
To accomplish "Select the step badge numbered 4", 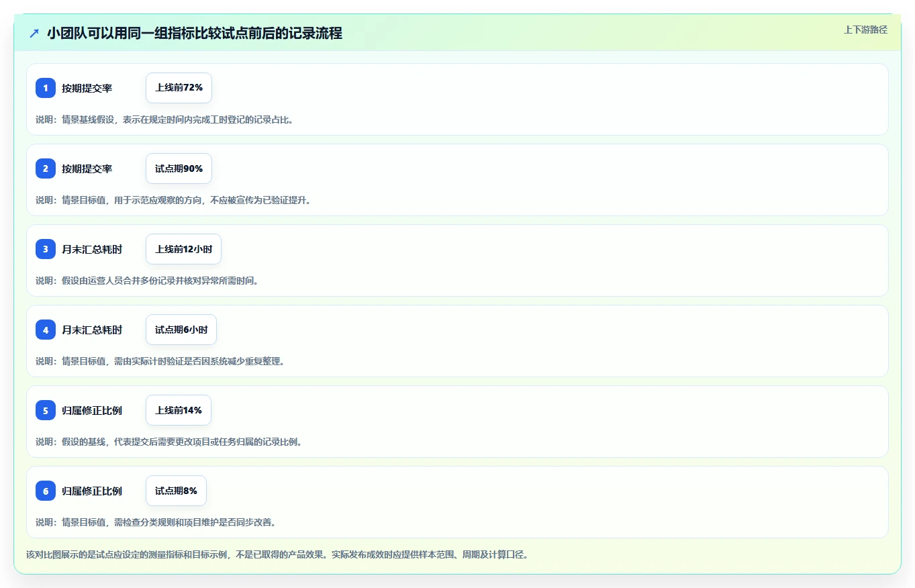I will [46, 330].
